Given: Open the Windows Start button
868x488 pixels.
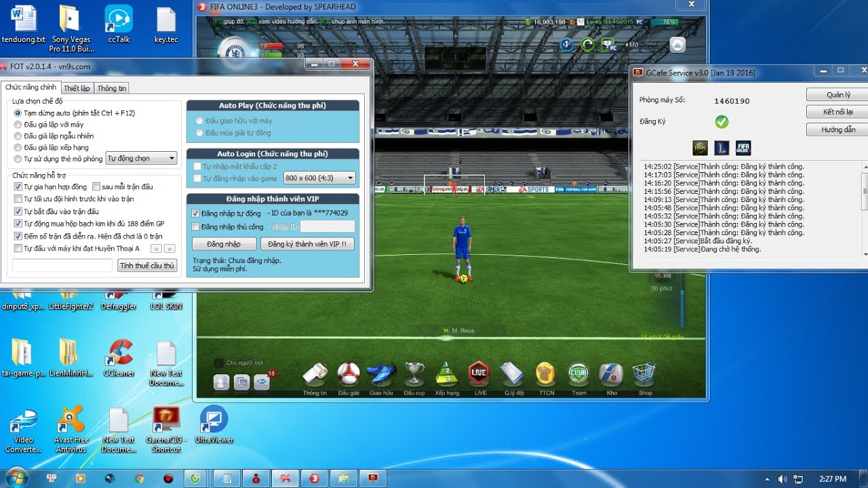Looking at the screenshot, I should click(x=16, y=478).
